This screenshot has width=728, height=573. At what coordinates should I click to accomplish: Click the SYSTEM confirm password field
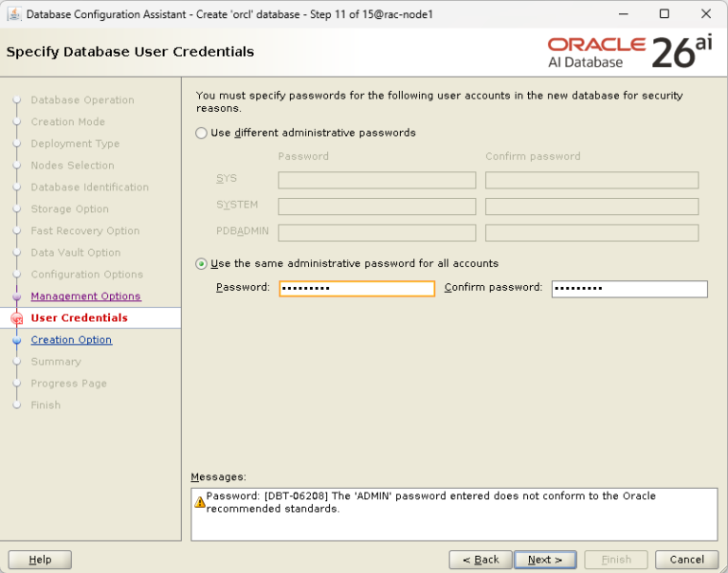[591, 206]
